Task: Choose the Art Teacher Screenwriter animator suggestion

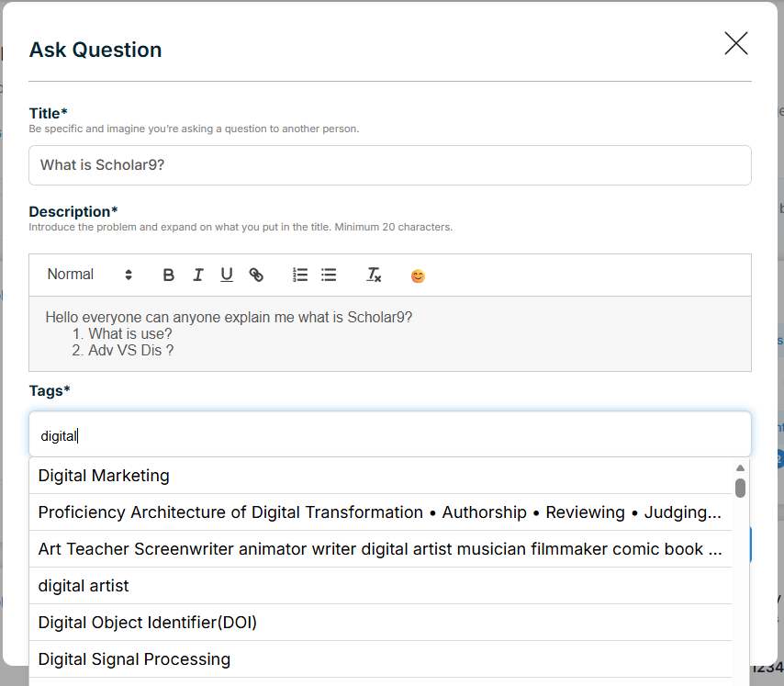Action: point(380,549)
